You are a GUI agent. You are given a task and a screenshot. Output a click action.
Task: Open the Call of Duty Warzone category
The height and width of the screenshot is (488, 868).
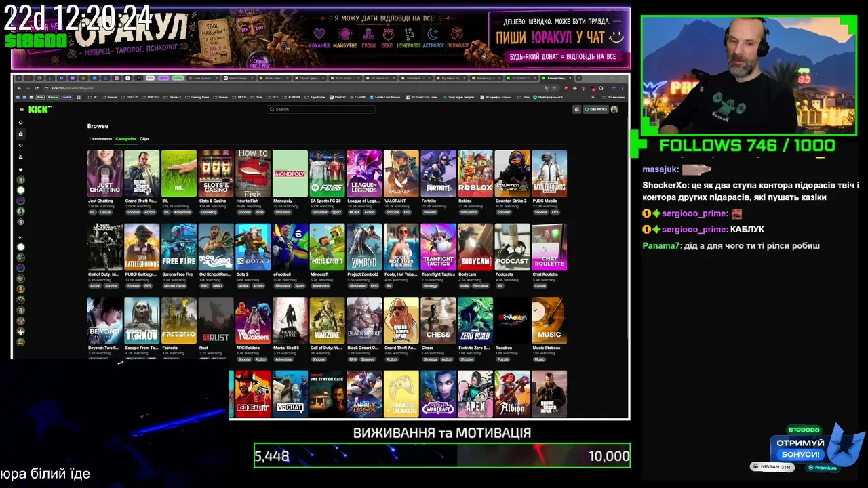pyautogui.click(x=327, y=321)
